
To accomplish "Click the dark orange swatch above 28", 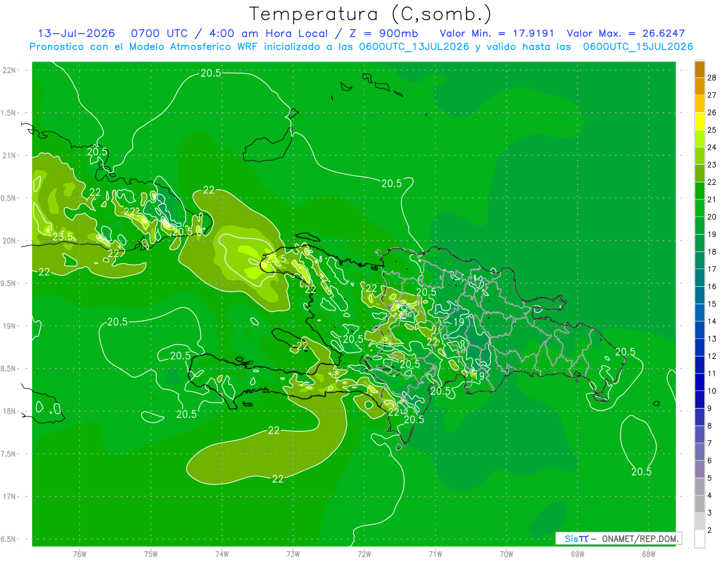I will (x=699, y=69).
